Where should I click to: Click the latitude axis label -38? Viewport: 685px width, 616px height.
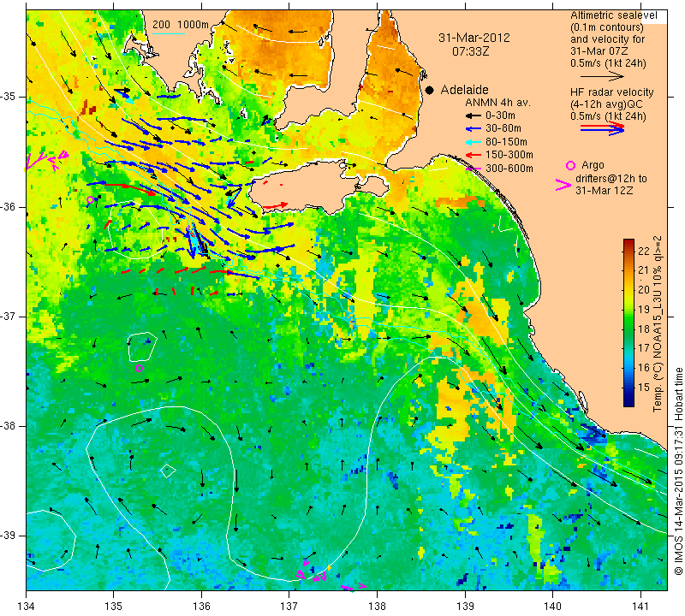coord(9,426)
